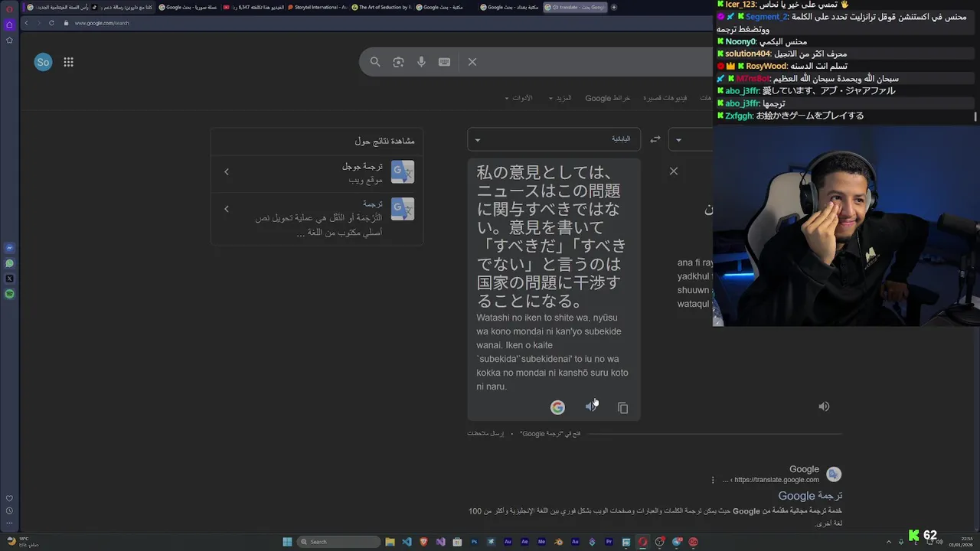Click the Windows taskbar Search box
The image size is (980, 551).
tap(338, 542)
